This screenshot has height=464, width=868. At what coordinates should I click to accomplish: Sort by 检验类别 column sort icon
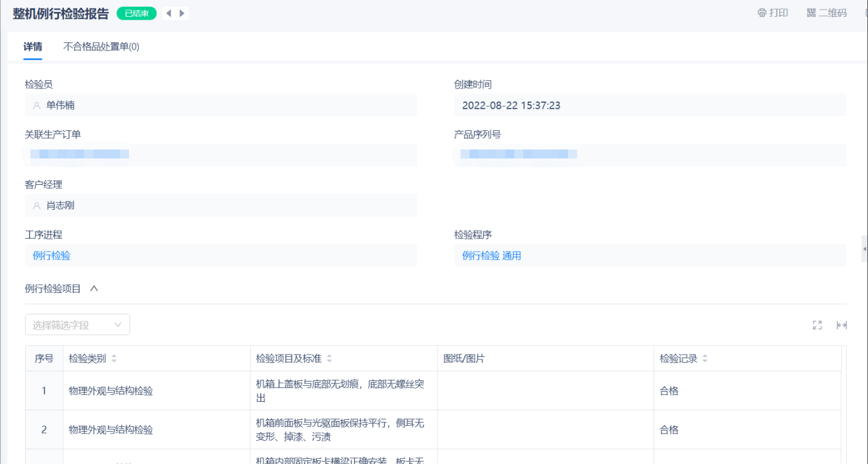(114, 359)
